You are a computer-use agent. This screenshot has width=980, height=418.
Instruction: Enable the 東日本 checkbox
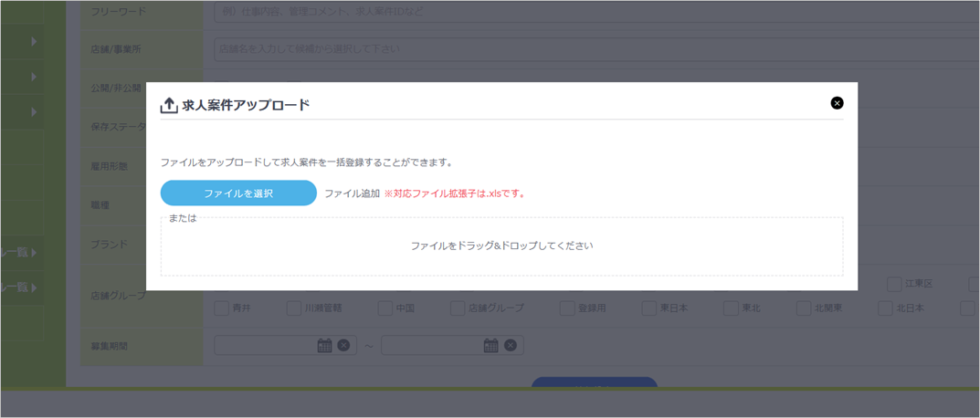(x=649, y=308)
